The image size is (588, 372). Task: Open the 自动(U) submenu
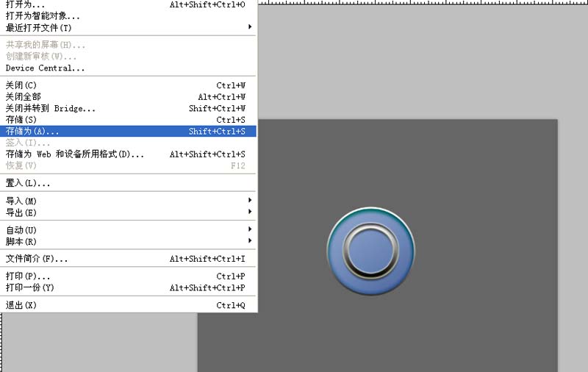pos(128,230)
